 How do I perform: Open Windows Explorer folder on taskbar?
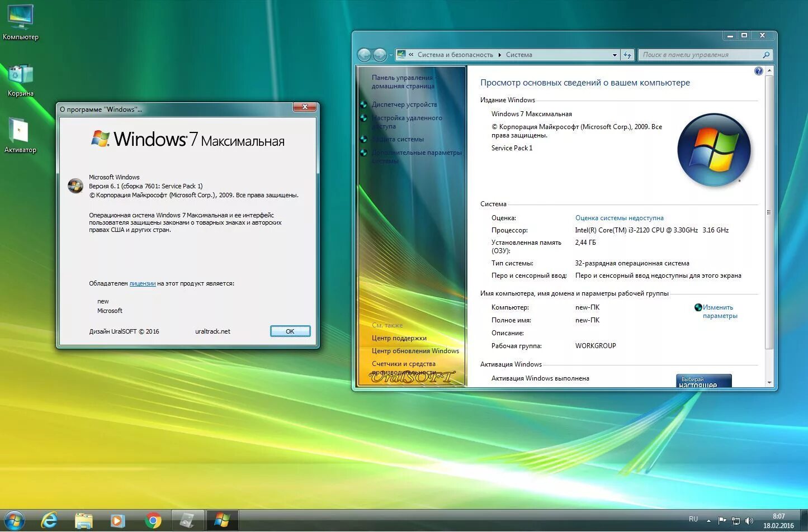click(84, 520)
